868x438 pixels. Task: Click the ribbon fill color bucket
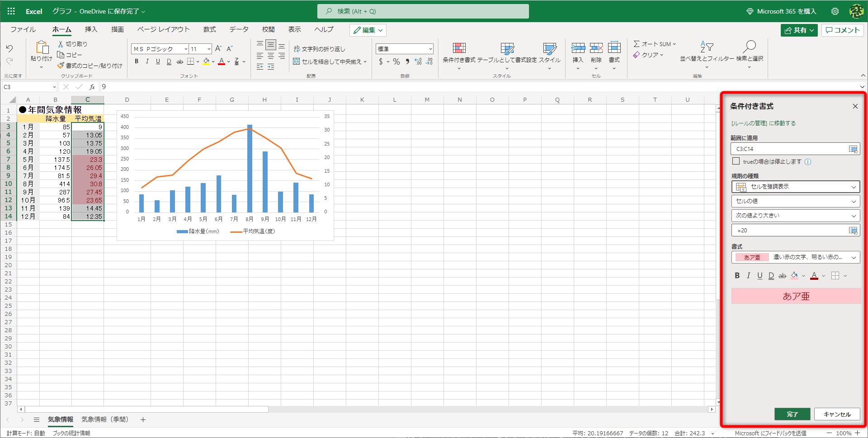click(x=206, y=61)
